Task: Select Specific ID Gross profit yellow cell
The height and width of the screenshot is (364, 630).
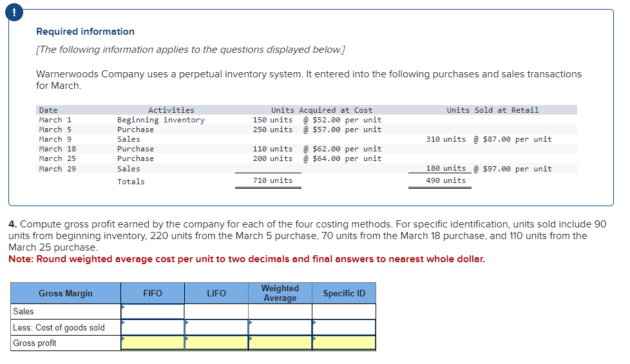Action: click(x=345, y=343)
